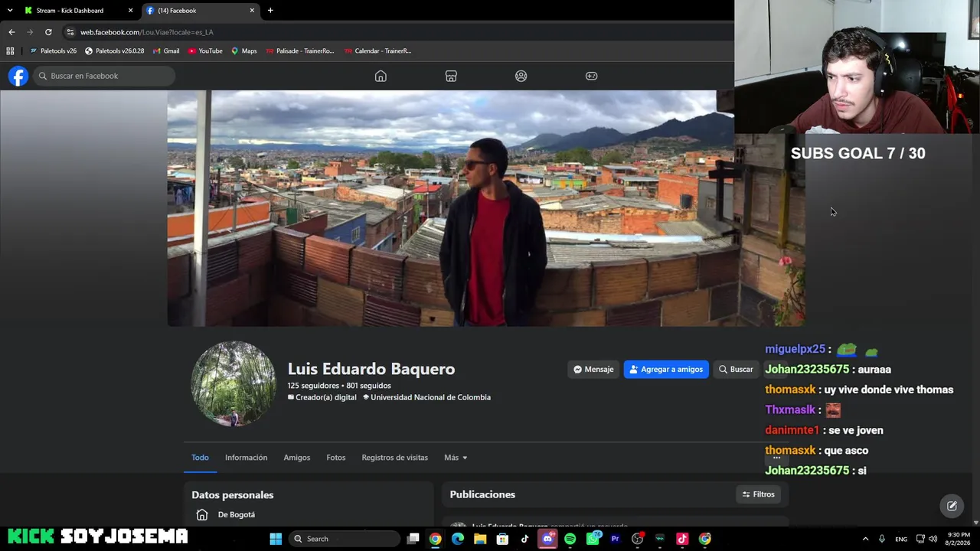Show hidden system tray icons

tap(865, 539)
